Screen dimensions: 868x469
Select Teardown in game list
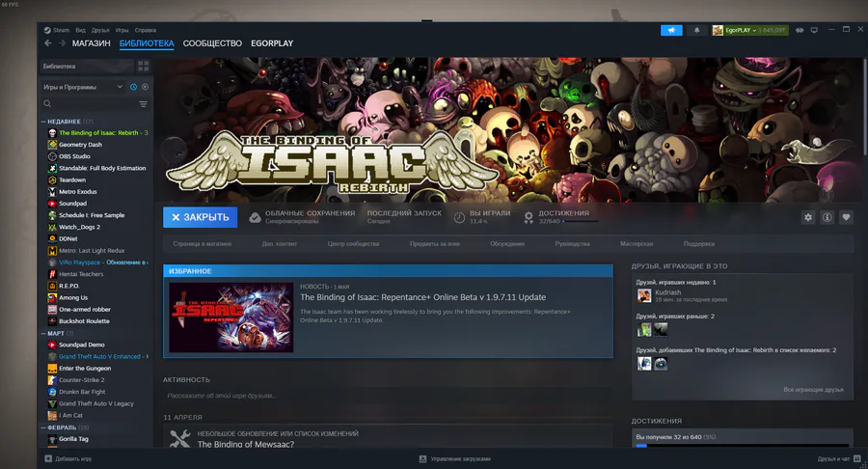pos(72,179)
